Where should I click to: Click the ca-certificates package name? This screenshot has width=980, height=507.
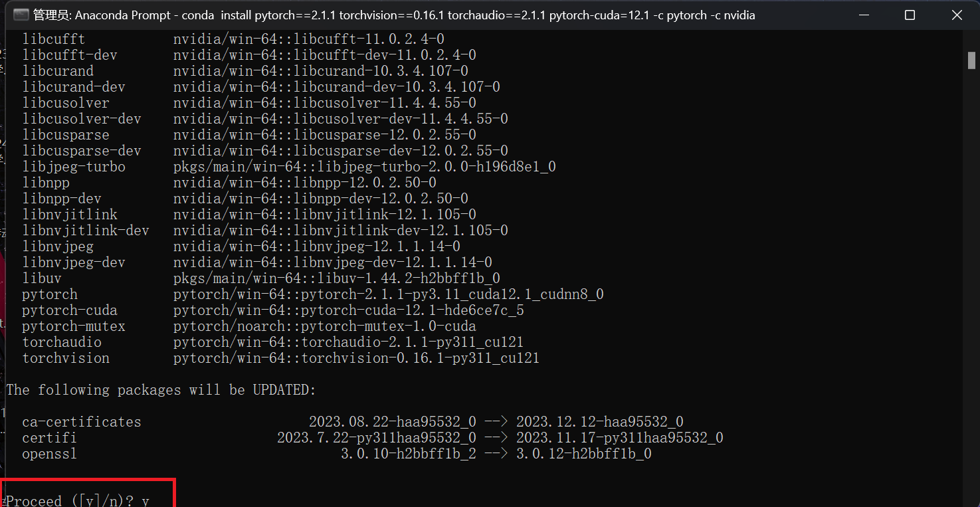tap(82, 422)
